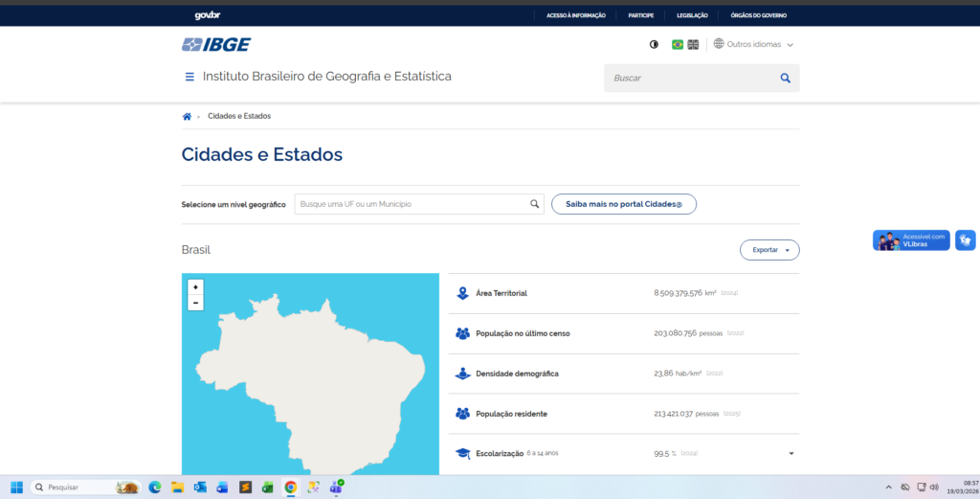This screenshot has width=980, height=499.
Task: Click the Busque uma UF ou um Município field
Action: coord(412,204)
